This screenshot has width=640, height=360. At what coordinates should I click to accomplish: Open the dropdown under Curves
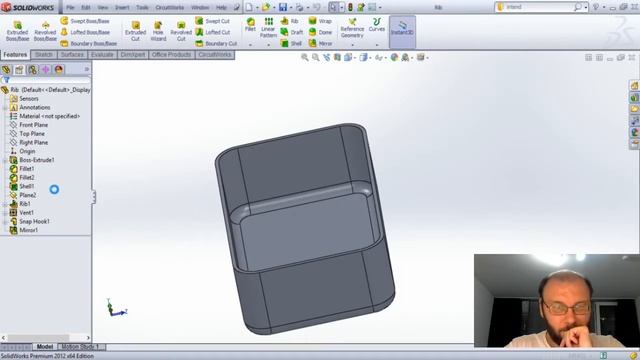coord(376,45)
